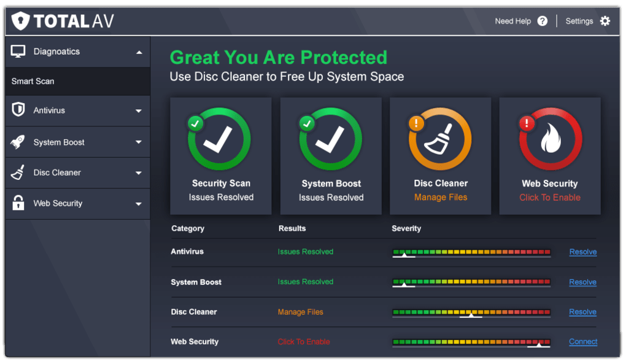The height and width of the screenshot is (364, 626).
Task: Click the Disc Cleaner brush icon in sidebar
Action: [x=18, y=172]
